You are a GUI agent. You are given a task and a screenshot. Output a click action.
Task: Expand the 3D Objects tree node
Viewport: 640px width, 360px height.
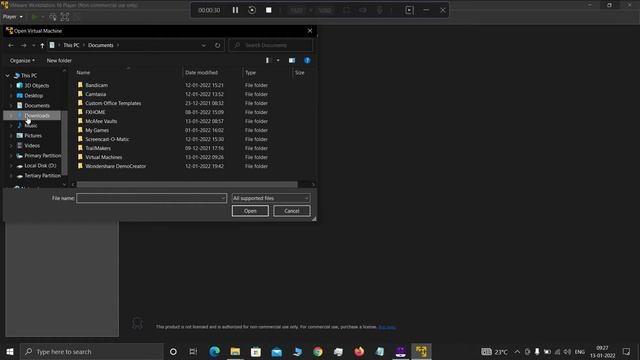tap(11, 85)
